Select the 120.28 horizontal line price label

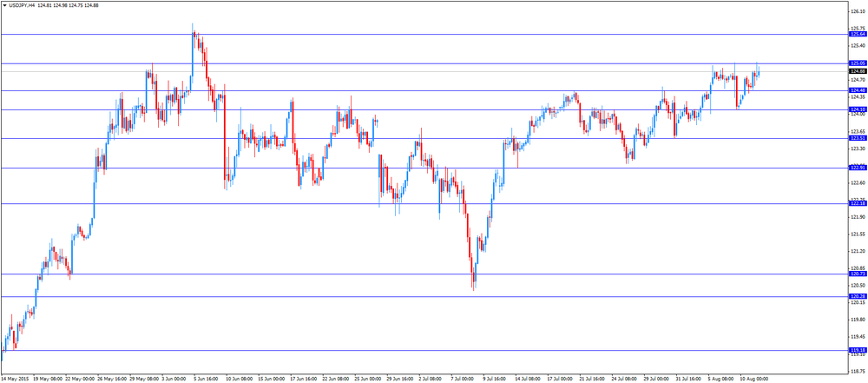pos(858,296)
